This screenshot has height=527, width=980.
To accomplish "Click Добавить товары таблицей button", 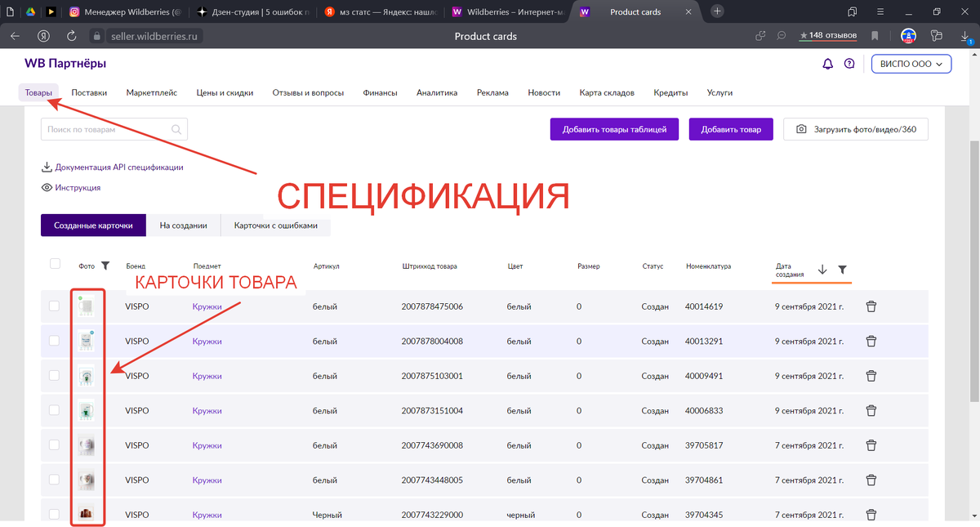I will click(614, 129).
